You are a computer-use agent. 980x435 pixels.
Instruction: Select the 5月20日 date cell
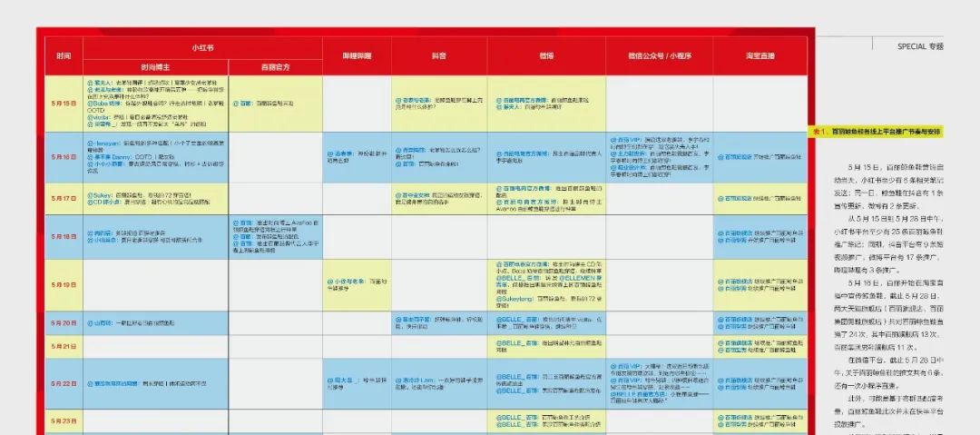64,323
